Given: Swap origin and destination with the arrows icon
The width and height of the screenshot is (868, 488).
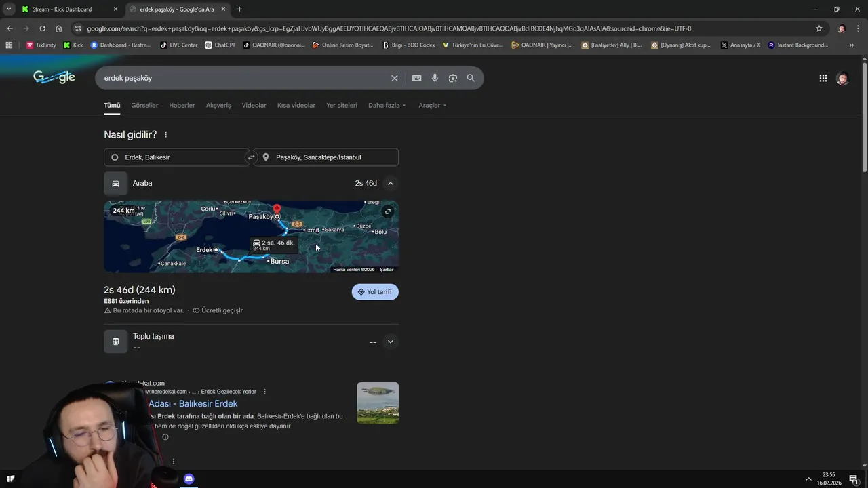Looking at the screenshot, I should coord(251,157).
